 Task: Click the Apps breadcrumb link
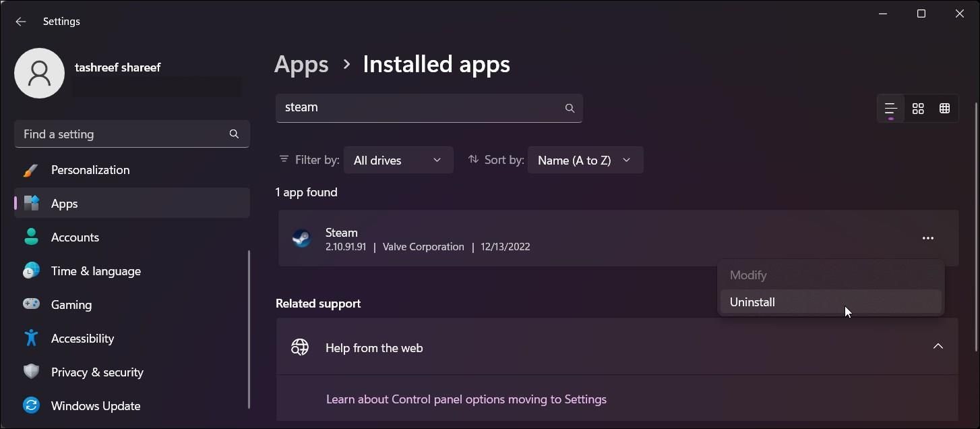(301, 64)
